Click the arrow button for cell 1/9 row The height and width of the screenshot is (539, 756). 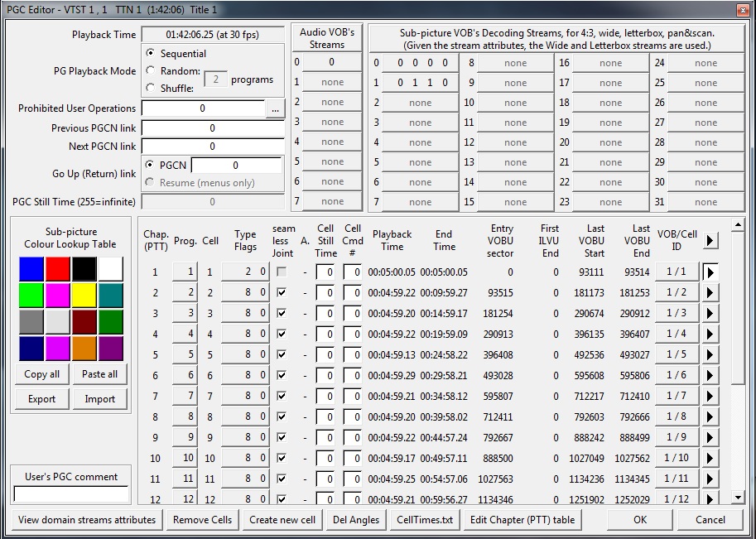710,437
